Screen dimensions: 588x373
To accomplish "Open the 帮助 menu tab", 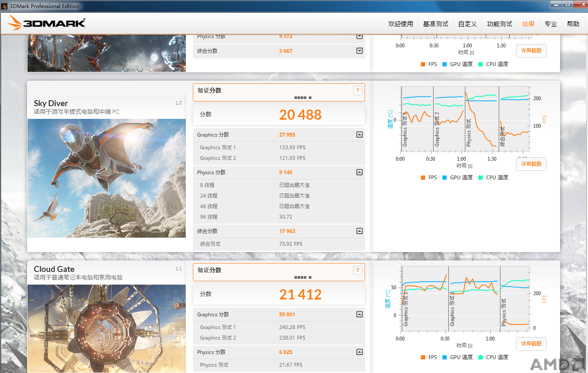I will click(x=573, y=24).
